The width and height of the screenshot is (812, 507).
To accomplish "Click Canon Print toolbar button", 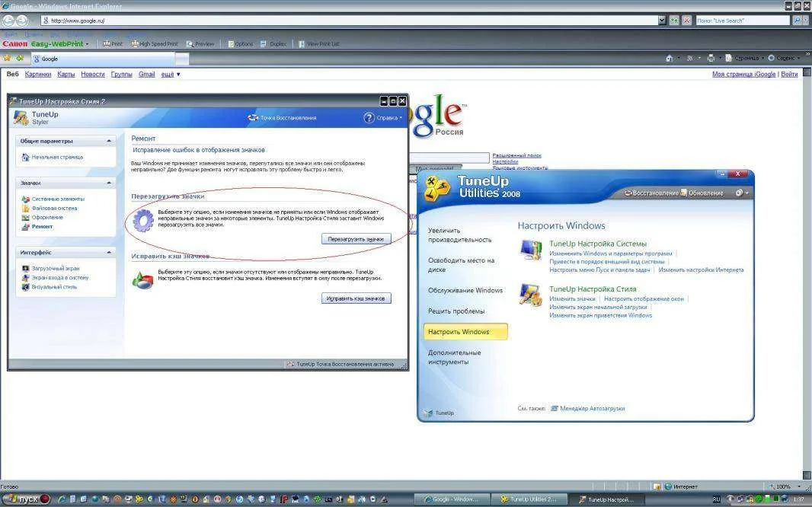I will point(113,44).
